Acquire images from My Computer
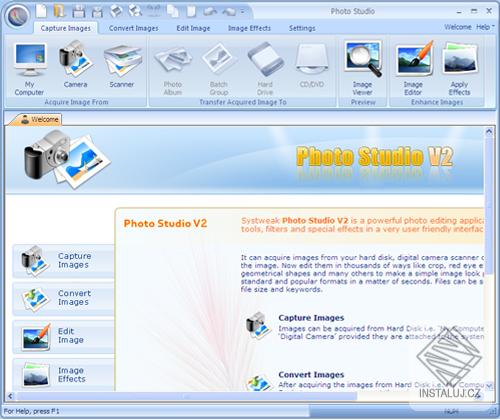 (30, 69)
